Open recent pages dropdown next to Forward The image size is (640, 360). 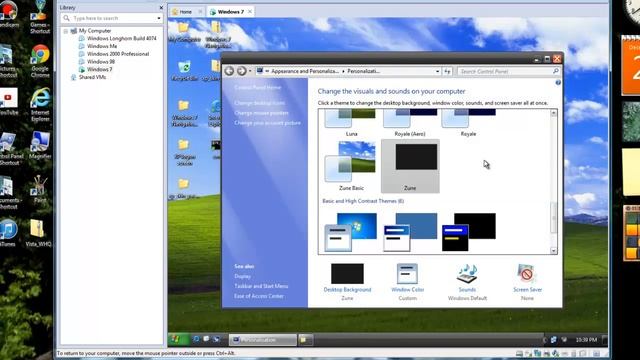pos(250,71)
